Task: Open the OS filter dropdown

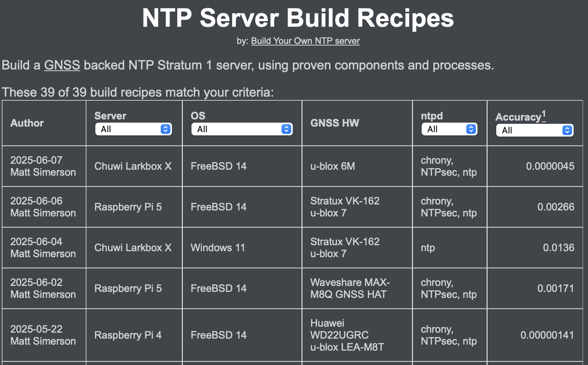Action: [242, 129]
